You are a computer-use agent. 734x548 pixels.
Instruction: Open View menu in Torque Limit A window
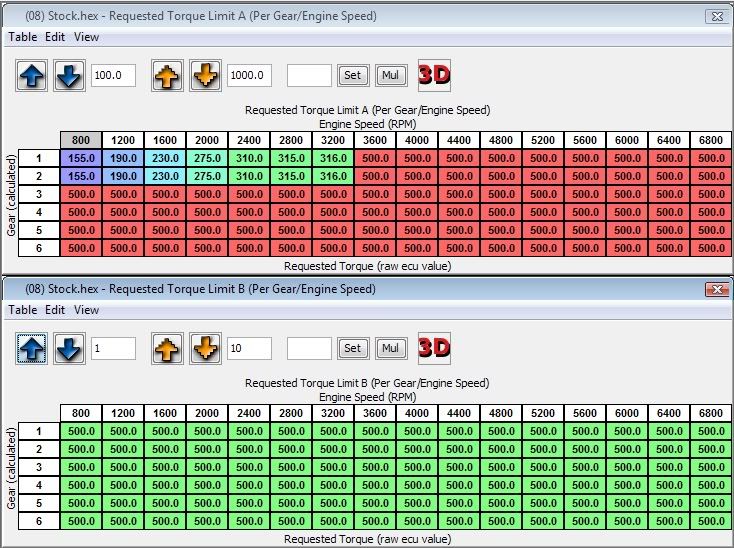(x=87, y=37)
